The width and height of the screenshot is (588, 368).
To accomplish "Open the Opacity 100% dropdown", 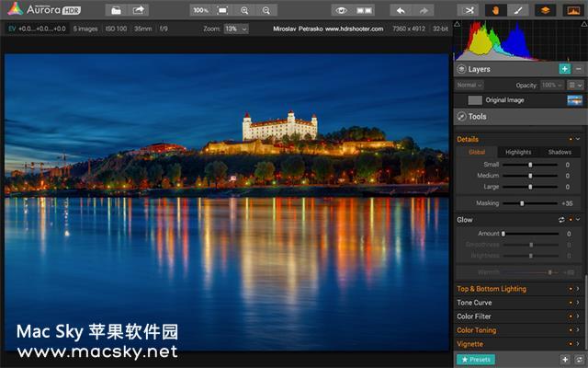I will [x=552, y=85].
